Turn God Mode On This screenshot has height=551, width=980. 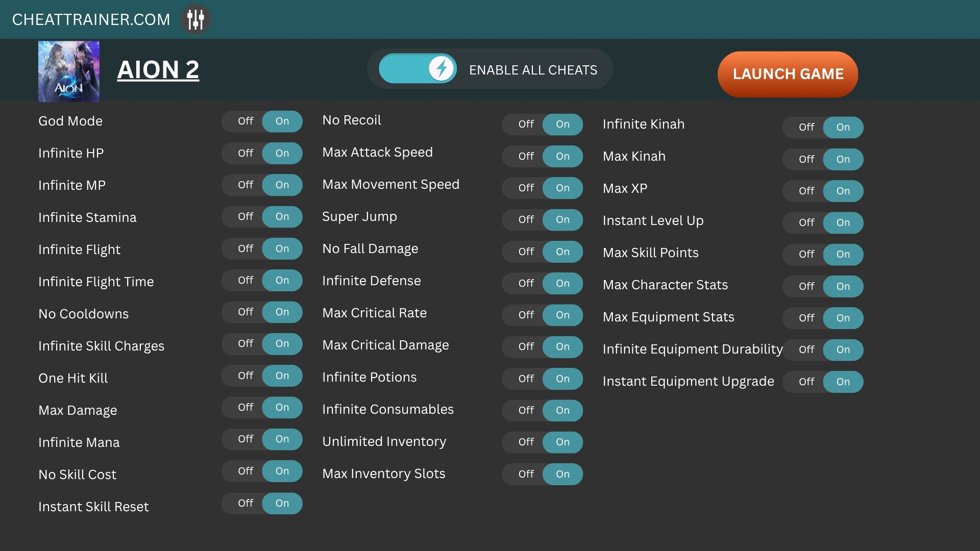[x=282, y=121]
